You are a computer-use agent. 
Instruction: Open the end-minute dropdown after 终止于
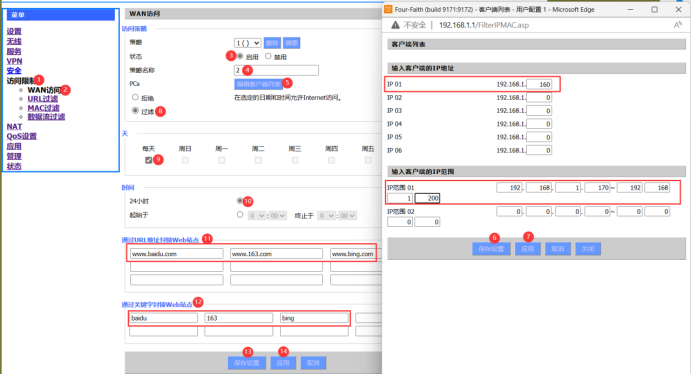point(347,215)
